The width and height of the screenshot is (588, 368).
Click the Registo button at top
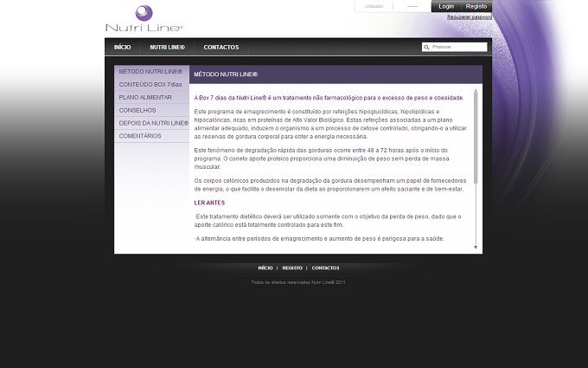click(476, 6)
